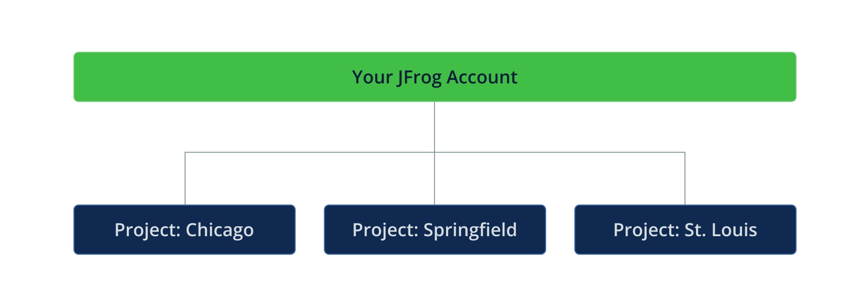Click "Project:" in the Springfield box
This screenshot has width=868, height=303.
(x=385, y=230)
